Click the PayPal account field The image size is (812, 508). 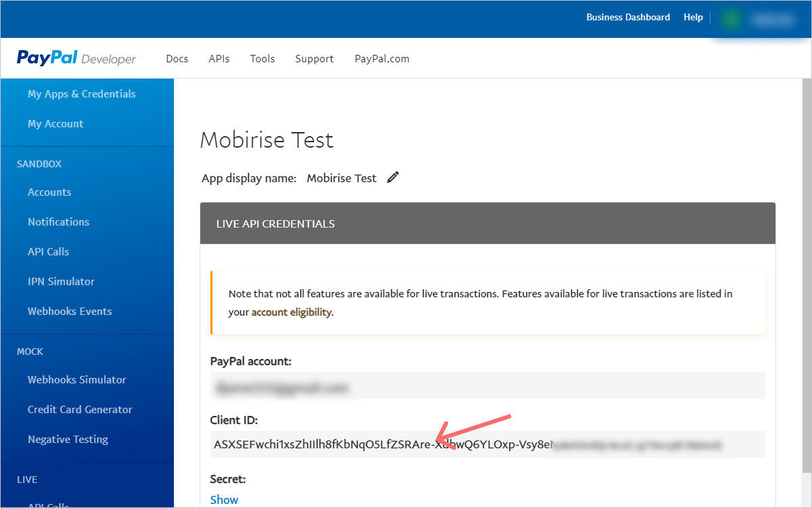tap(487, 385)
